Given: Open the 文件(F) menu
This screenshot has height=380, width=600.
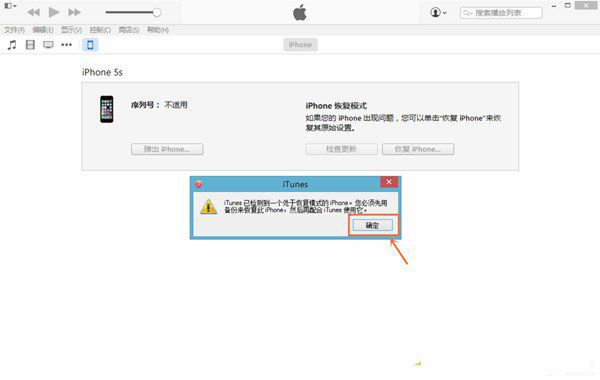Looking at the screenshot, I should pyautogui.click(x=15, y=30).
